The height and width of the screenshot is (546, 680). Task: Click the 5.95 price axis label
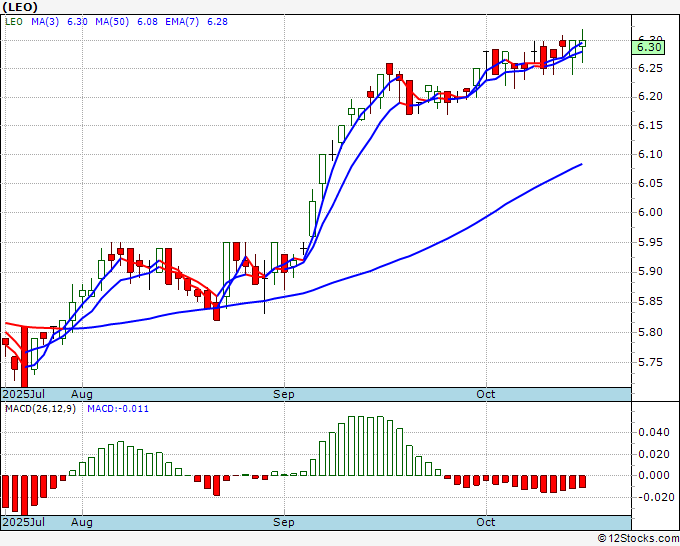[x=651, y=242]
